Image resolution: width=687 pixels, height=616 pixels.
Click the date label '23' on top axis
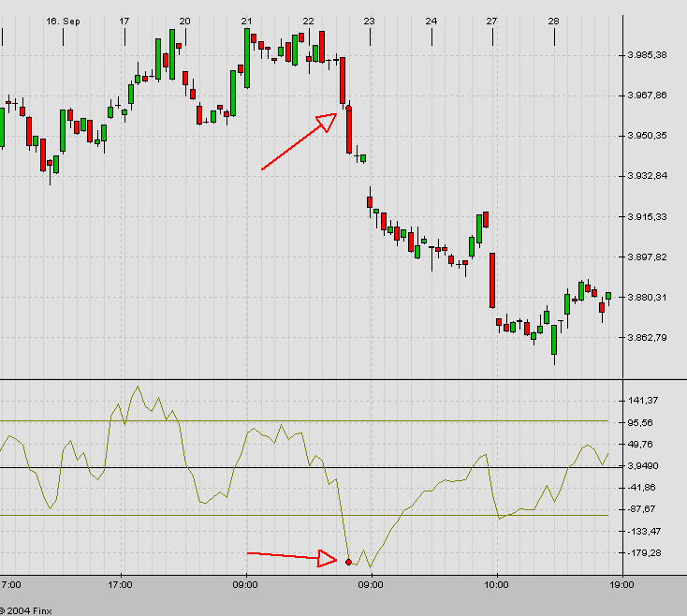coord(369,21)
